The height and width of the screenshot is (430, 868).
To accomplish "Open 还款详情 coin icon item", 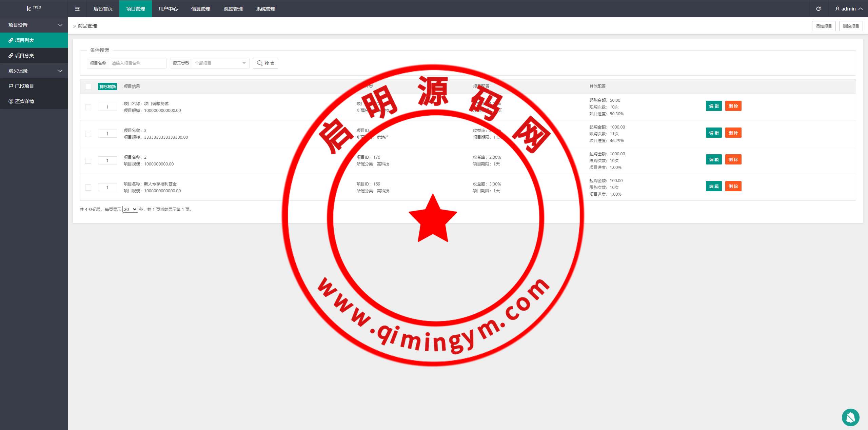I will (x=11, y=101).
